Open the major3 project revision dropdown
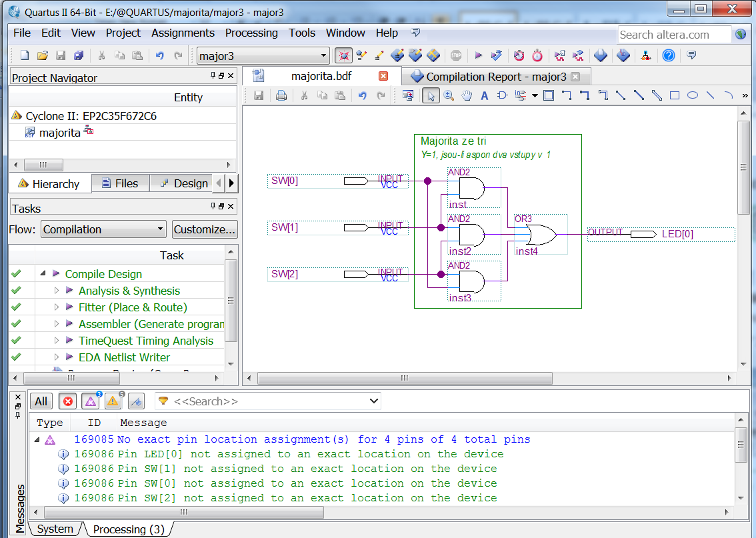 (263, 56)
